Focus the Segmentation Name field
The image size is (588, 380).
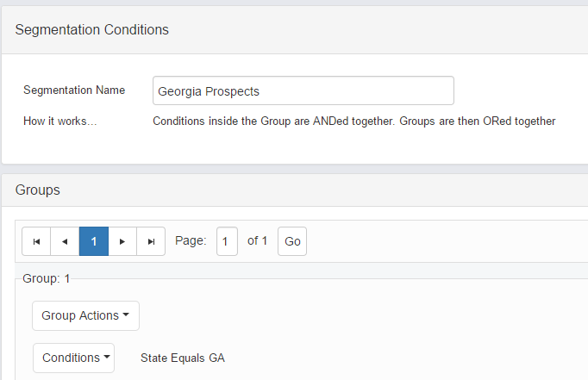303,90
